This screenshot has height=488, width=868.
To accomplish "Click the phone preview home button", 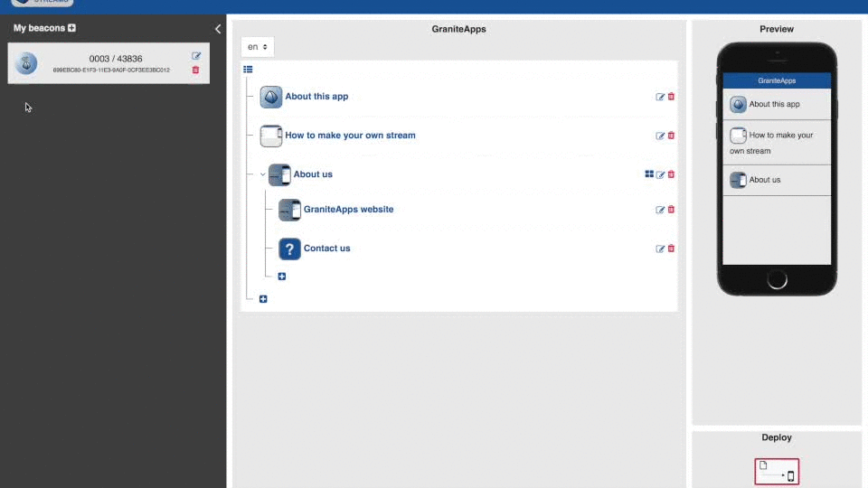I will [777, 280].
